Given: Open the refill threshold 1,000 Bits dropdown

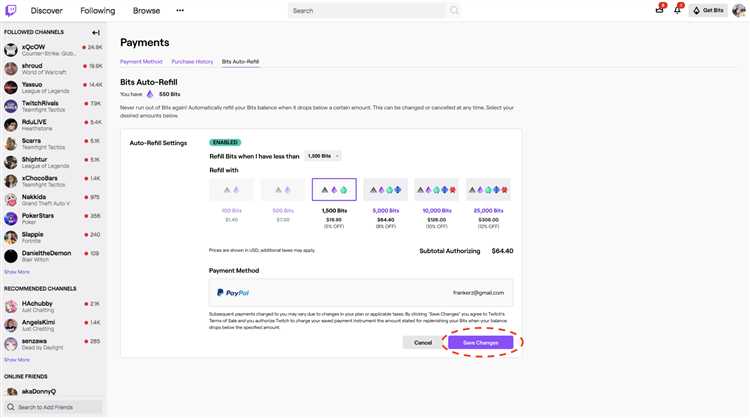Looking at the screenshot, I should [x=322, y=156].
